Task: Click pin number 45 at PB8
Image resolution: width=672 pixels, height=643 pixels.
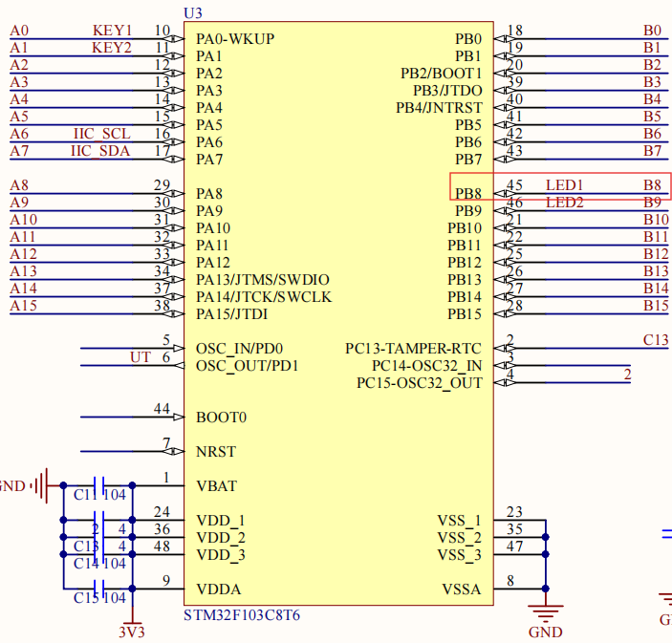Action: [x=514, y=185]
